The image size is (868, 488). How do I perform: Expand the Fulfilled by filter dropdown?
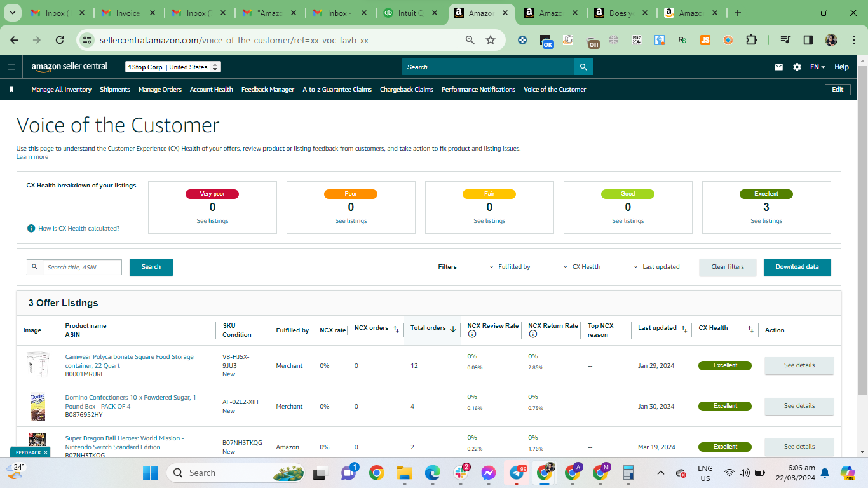coord(510,267)
